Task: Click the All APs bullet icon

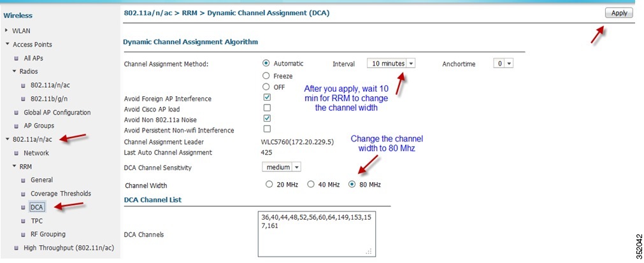Action: 17,58
